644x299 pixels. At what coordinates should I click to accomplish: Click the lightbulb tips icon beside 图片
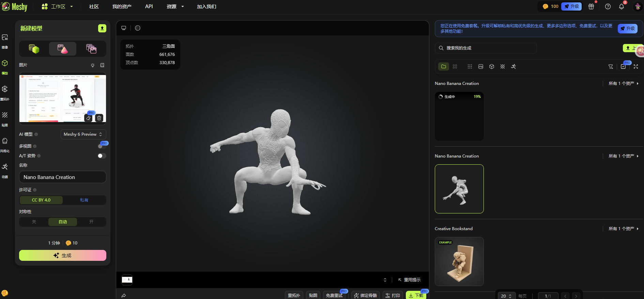(x=93, y=65)
